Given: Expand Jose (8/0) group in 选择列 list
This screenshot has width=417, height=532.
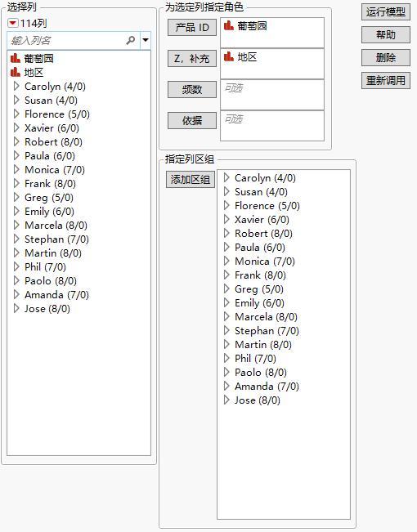Looking at the screenshot, I should (x=16, y=309).
